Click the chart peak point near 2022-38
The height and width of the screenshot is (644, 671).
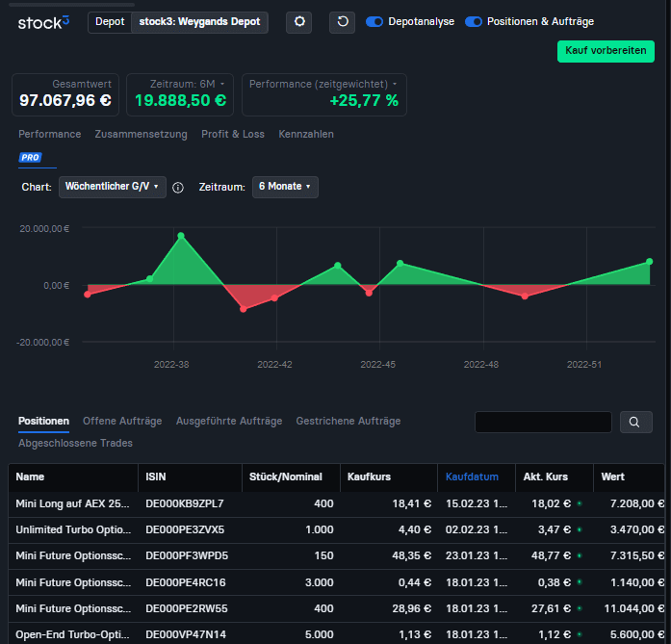(181, 236)
